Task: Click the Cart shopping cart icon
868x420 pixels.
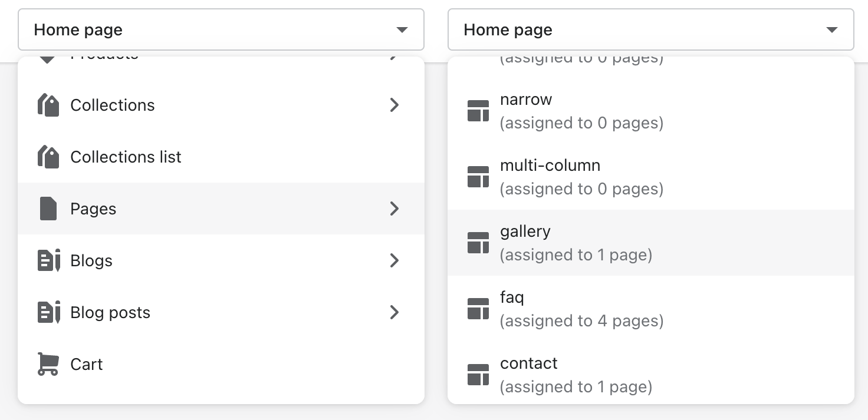Action: 48,364
